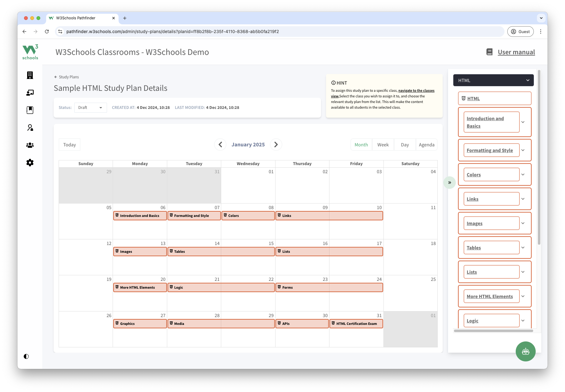Screen dimensions: 565x392
Task: Switch calendar to Week view
Action: tap(383, 145)
